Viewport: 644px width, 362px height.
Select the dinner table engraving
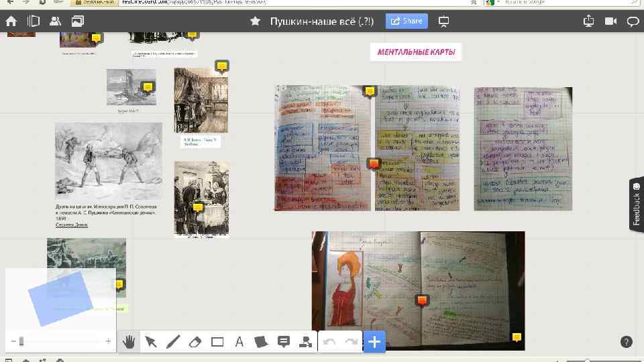pos(201,199)
